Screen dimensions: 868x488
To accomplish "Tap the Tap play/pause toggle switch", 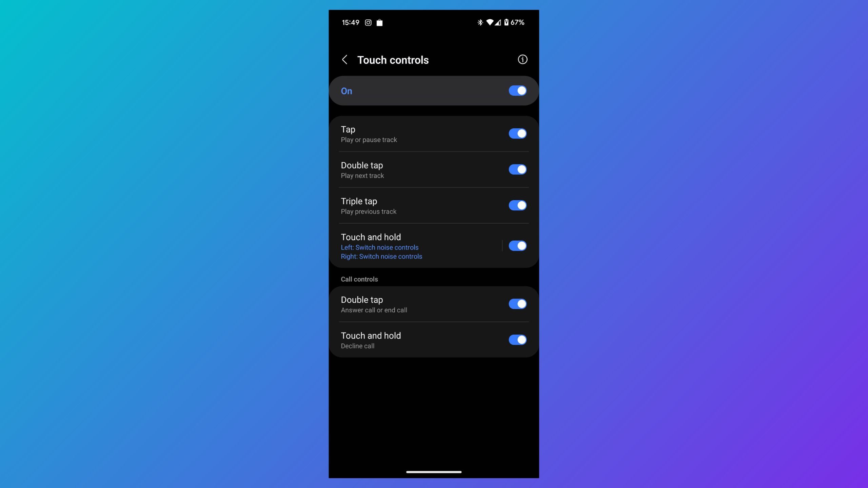I will (517, 134).
